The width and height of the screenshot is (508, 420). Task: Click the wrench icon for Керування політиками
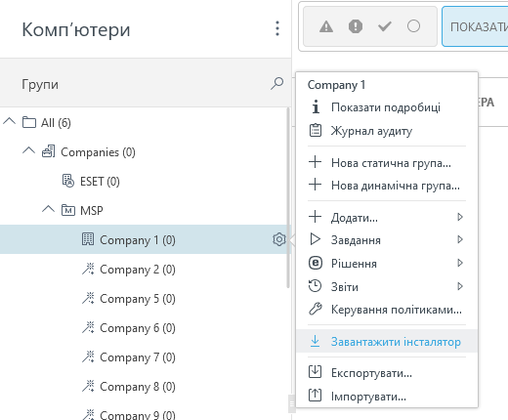coord(316,309)
